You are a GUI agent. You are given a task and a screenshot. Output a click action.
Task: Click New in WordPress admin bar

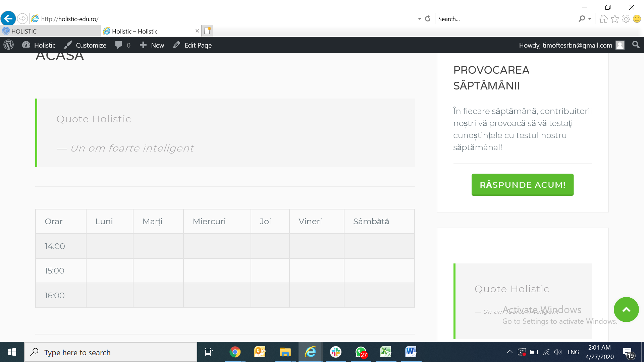[x=152, y=45]
